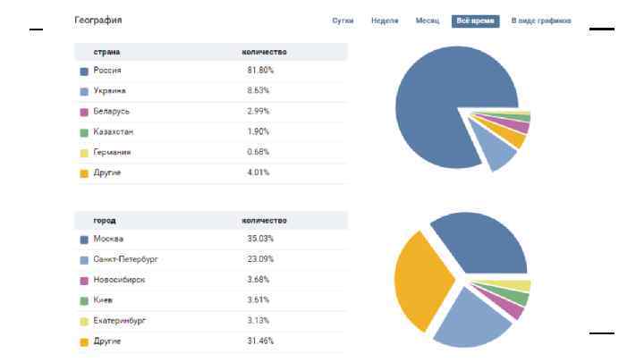Click the Санкт-Петербург legend swatch

[84, 260]
